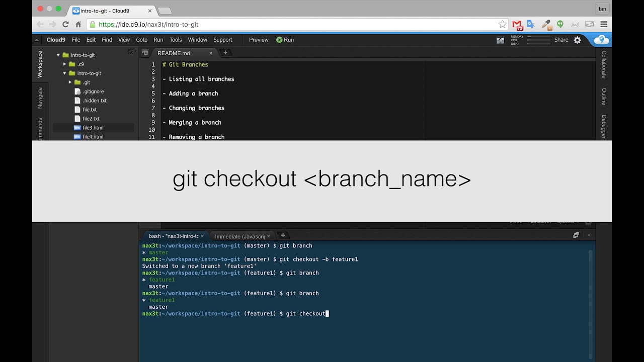The image size is (644, 362).
Task: Open the Run menu
Action: (x=158, y=40)
